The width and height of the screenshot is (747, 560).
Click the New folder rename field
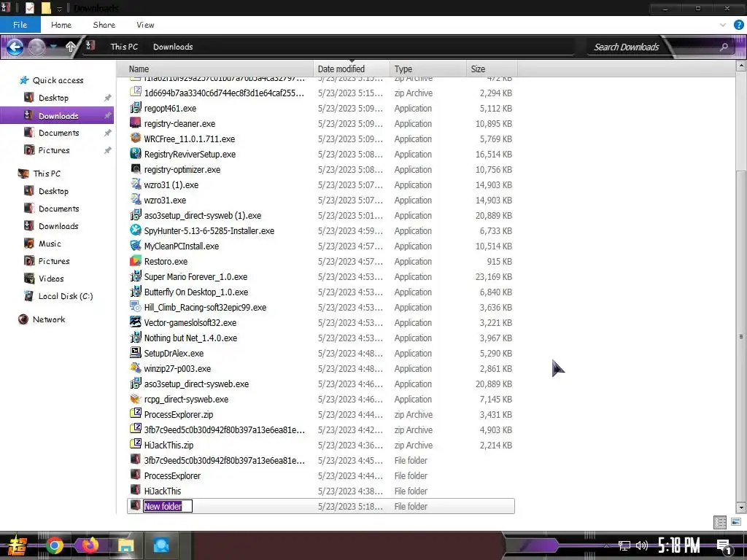(168, 506)
